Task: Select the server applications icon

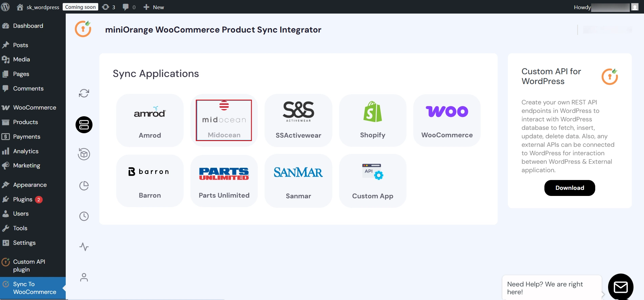Action: tap(84, 125)
